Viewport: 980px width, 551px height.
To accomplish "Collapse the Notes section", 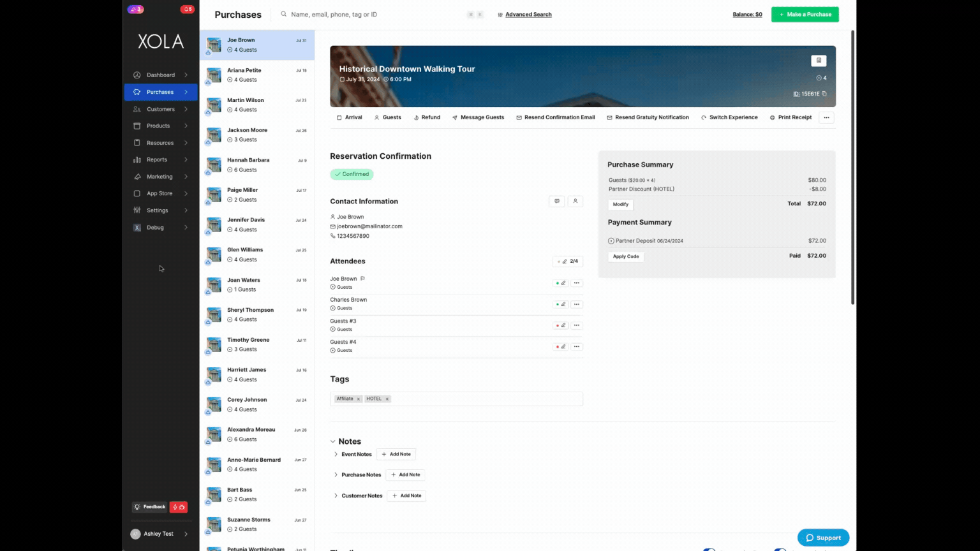I will pyautogui.click(x=333, y=441).
